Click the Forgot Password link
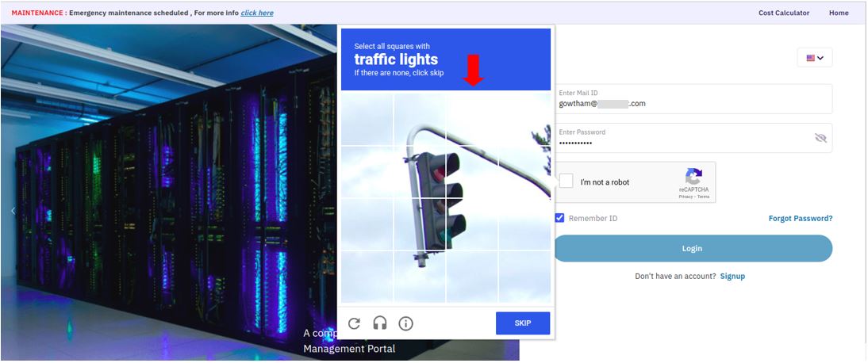Image resolution: width=868 pixels, height=363 pixels. (x=801, y=219)
